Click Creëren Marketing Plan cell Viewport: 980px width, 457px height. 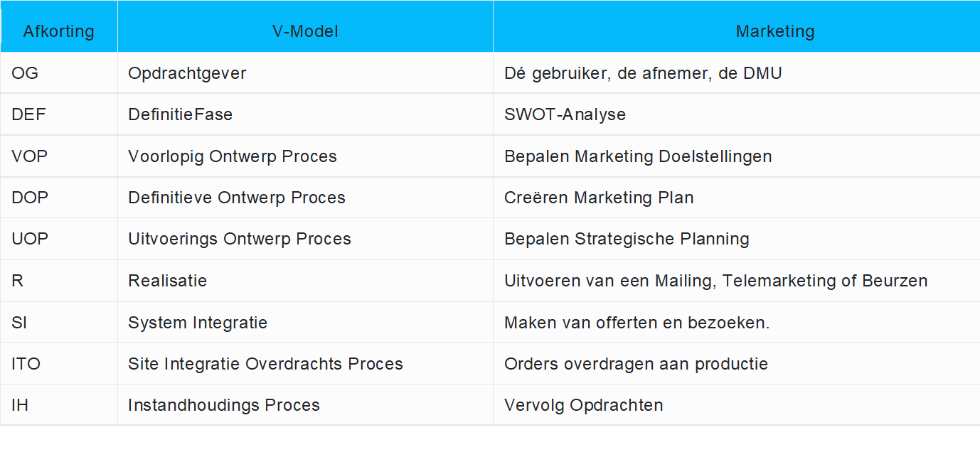pyautogui.click(x=599, y=198)
